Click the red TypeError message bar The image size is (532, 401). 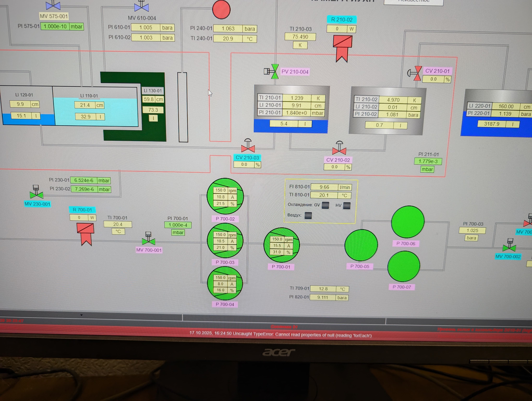click(x=280, y=334)
